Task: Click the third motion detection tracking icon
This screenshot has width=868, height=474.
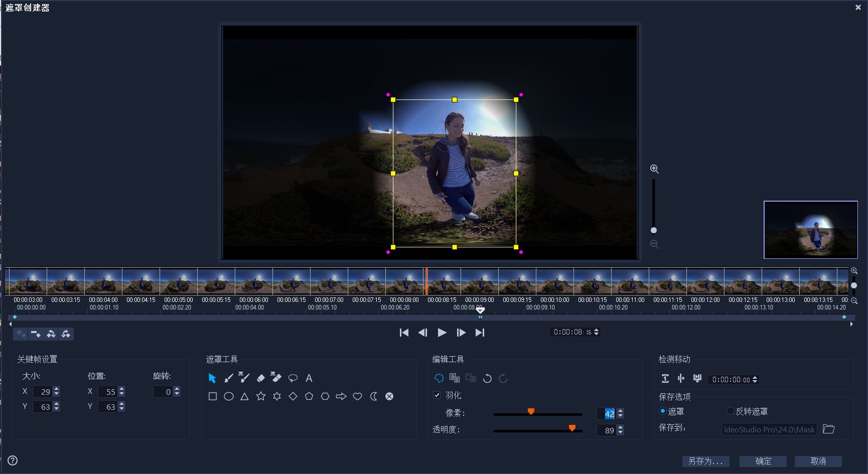Action: tap(697, 378)
